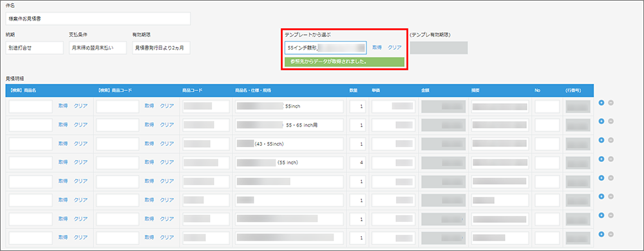Click plus icon on the 55・65 inch用 row
The height and width of the screenshot is (251, 644).
tap(601, 121)
